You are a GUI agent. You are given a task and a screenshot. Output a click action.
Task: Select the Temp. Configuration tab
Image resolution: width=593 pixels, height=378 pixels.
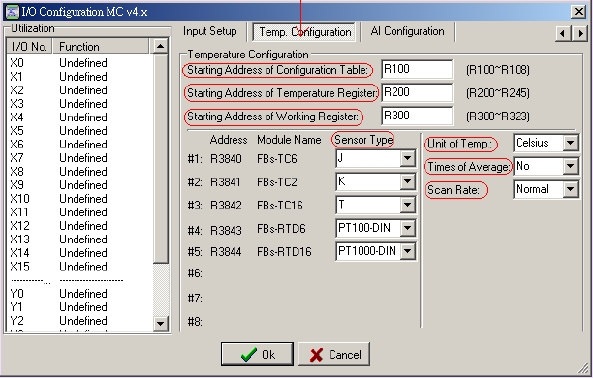point(305,32)
